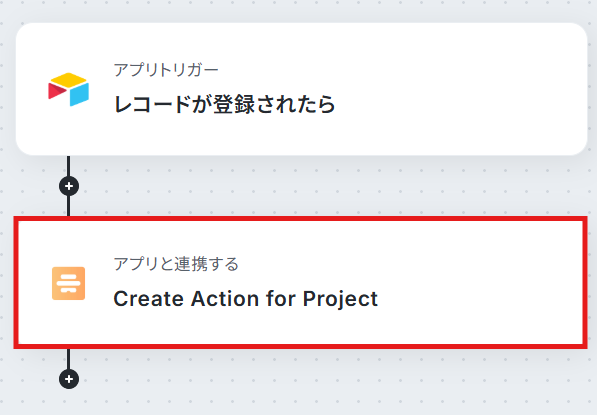
Task: Click the connector line under the action card
Action: coord(69,359)
